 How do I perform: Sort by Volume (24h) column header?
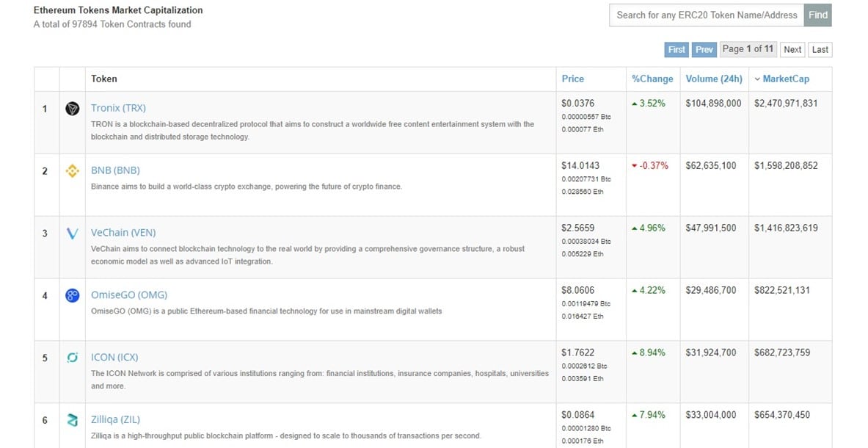click(x=714, y=79)
